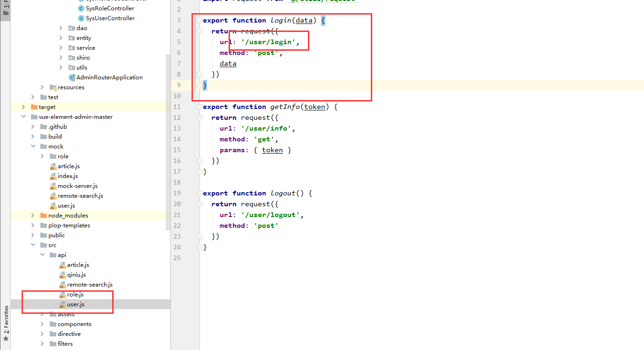The width and height of the screenshot is (644, 350).
Task: Open the AdminRouterApplication class
Action: 109,78
